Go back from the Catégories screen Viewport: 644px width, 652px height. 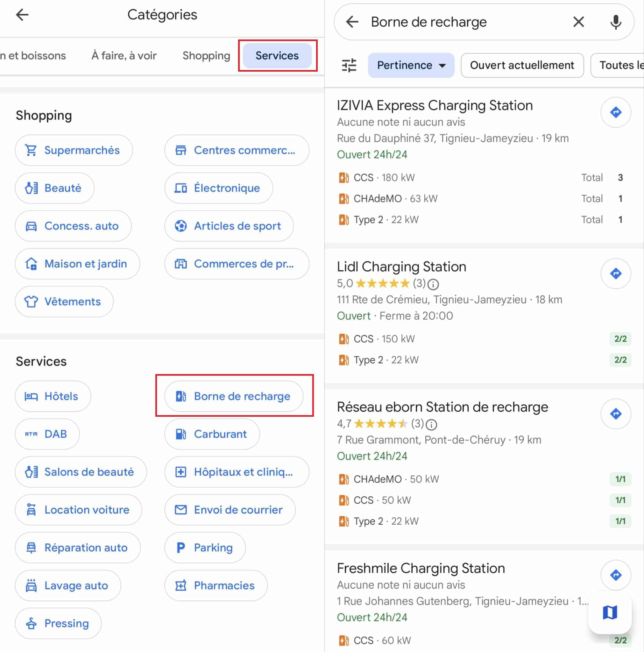(x=22, y=15)
